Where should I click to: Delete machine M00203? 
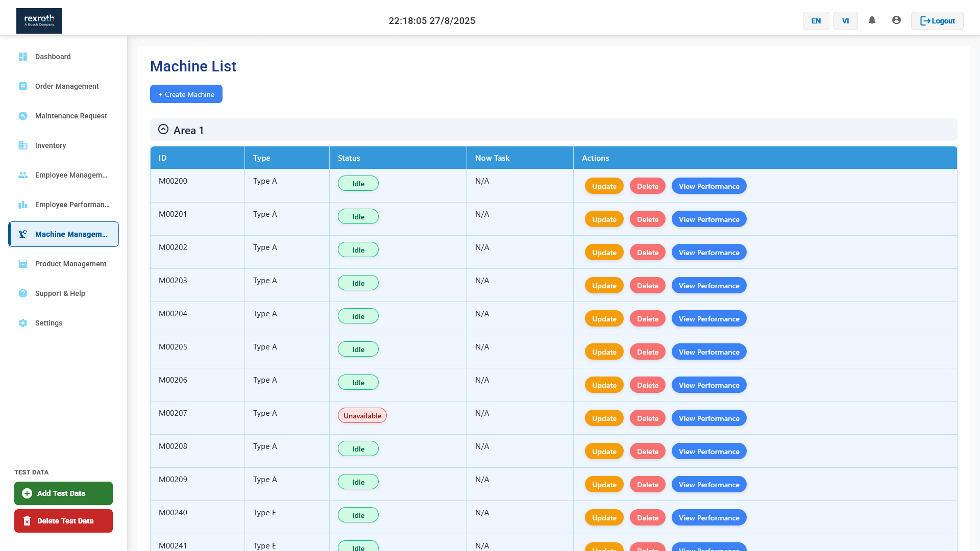click(x=647, y=286)
